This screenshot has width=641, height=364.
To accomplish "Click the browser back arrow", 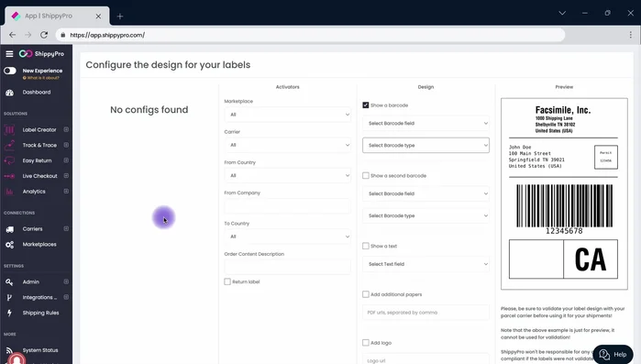I will [x=12, y=35].
